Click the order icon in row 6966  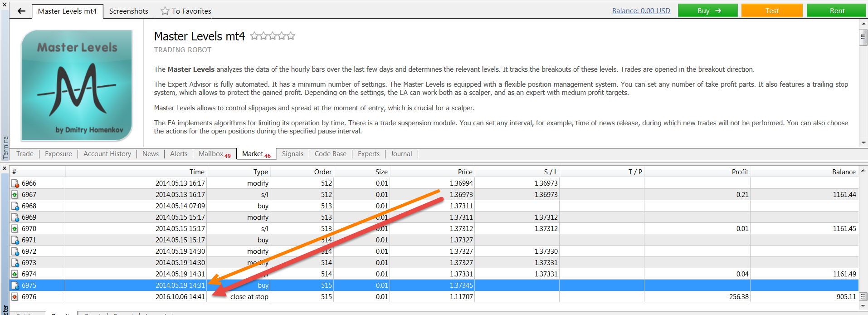click(15, 183)
